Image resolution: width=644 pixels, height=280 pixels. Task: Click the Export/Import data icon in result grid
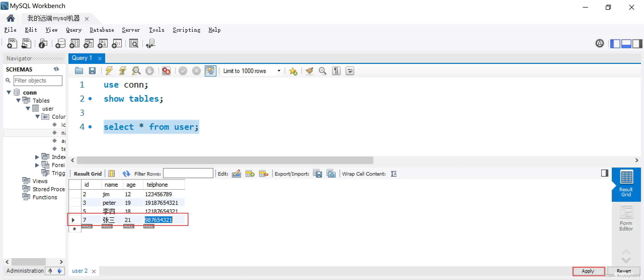pyautogui.click(x=318, y=173)
